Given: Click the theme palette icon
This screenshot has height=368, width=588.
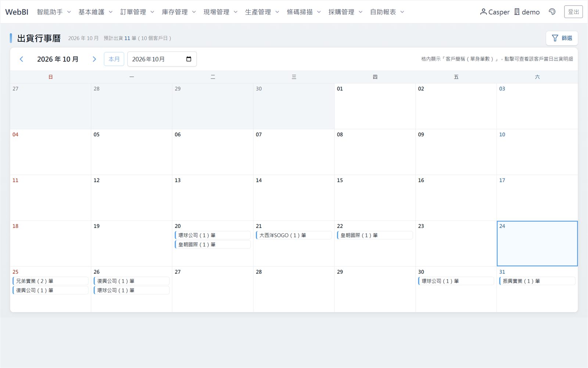Looking at the screenshot, I should (x=552, y=12).
